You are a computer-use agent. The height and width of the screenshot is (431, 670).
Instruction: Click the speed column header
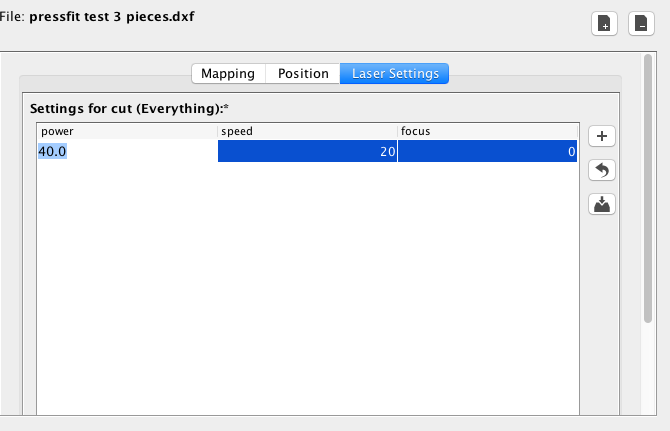pos(307,131)
